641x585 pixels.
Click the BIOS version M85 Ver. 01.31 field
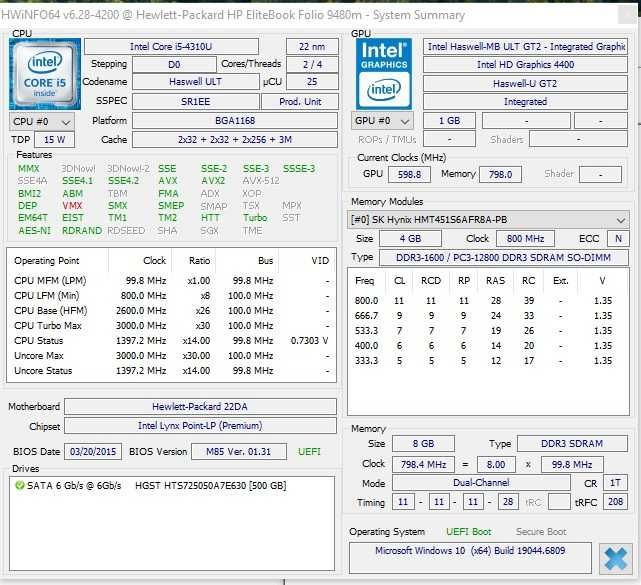click(239, 452)
